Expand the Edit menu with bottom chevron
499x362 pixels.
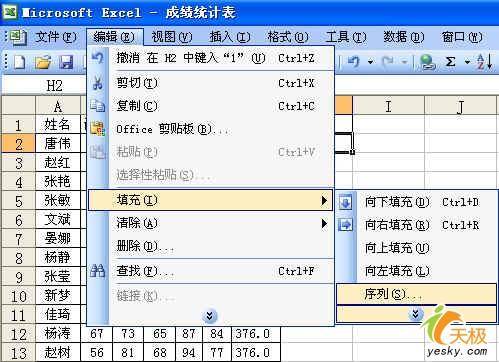point(210,316)
